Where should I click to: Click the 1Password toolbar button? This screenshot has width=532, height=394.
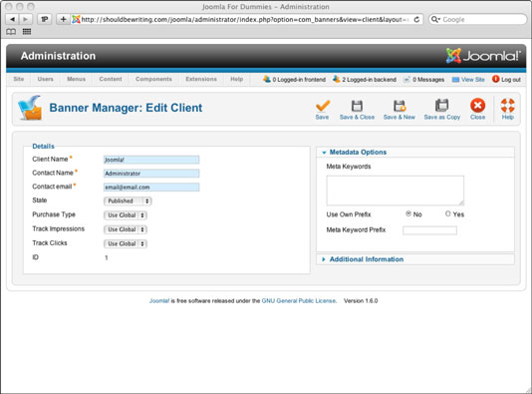point(45,19)
